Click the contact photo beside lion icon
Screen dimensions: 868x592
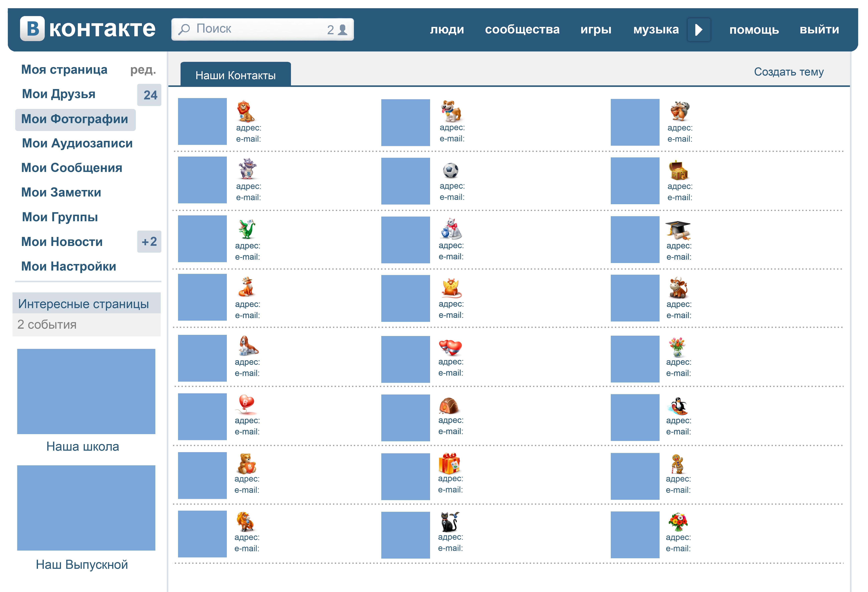202,121
